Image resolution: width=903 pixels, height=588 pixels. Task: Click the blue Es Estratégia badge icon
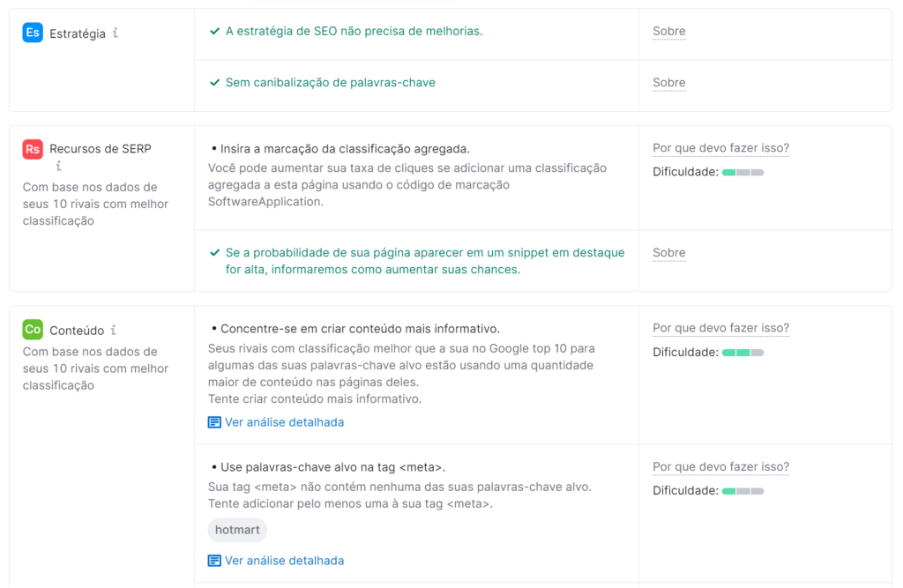coord(33,33)
